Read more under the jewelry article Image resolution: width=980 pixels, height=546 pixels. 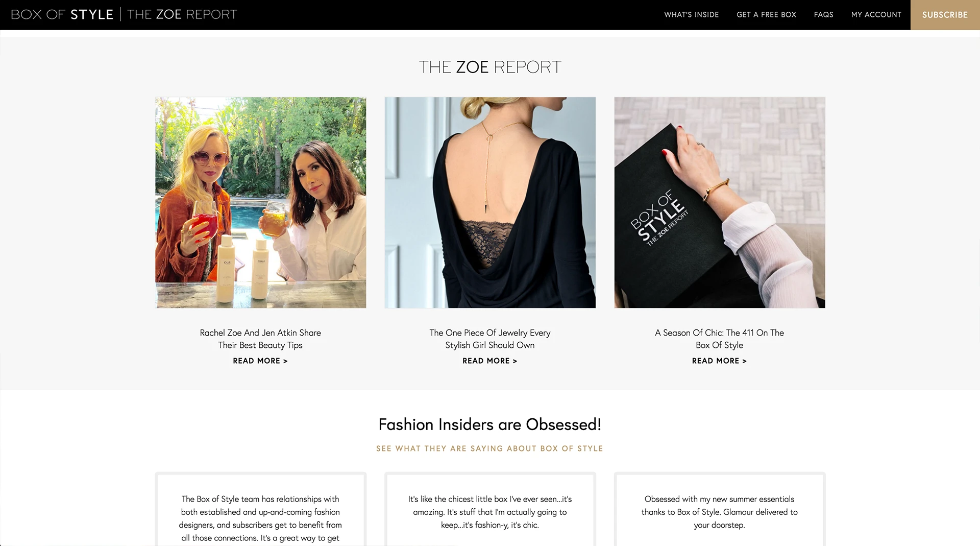[490, 361]
